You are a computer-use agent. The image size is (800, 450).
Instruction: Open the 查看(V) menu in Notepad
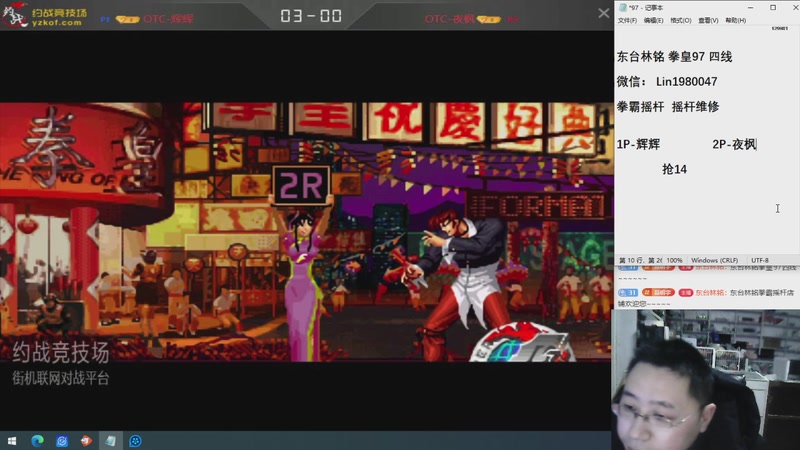click(708, 20)
